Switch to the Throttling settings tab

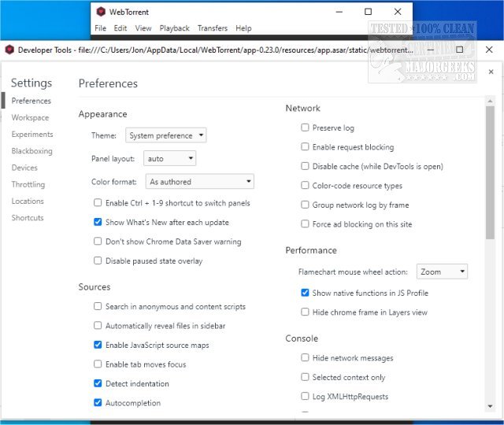pyautogui.click(x=28, y=184)
